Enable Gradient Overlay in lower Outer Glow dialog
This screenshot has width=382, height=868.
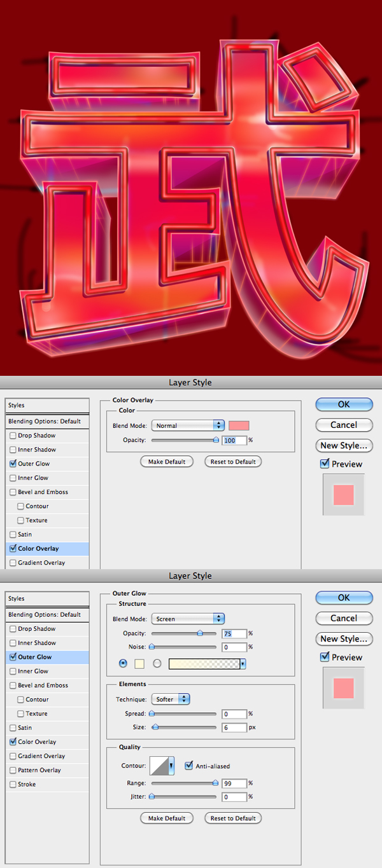click(x=13, y=756)
